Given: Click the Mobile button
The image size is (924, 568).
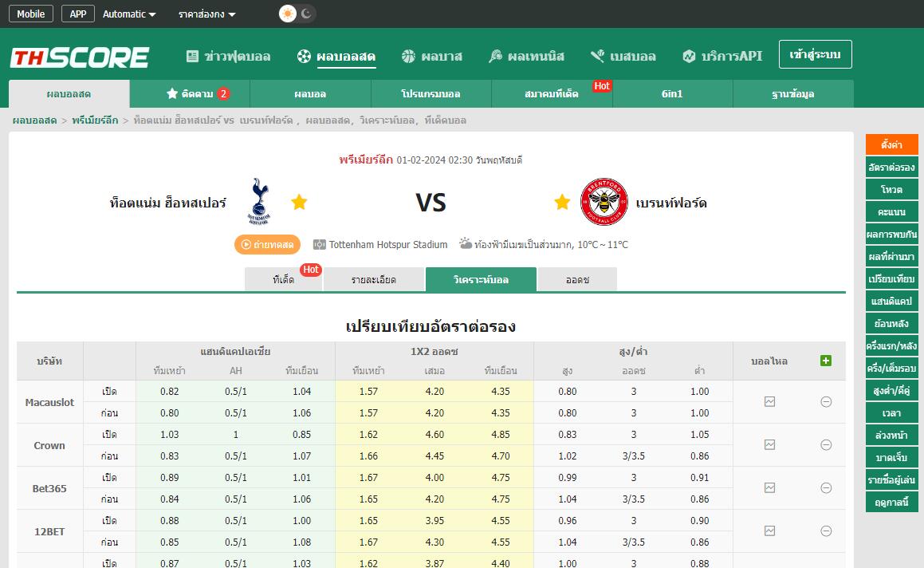Looking at the screenshot, I should point(30,14).
